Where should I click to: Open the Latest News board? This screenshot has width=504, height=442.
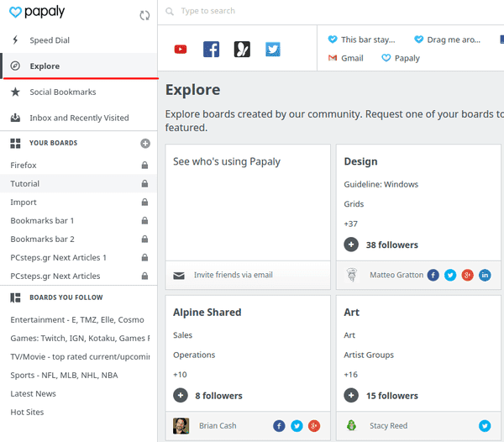pos(33,394)
